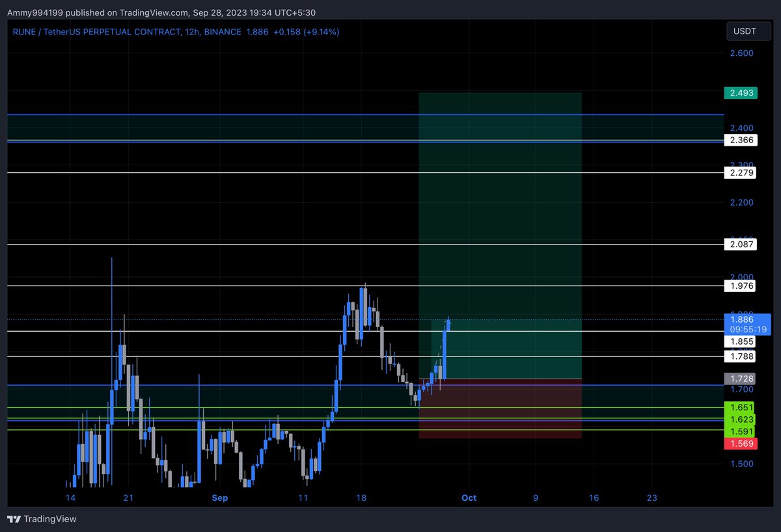Select the 2.279 price level label
This screenshot has width=781, height=532.
741,172
